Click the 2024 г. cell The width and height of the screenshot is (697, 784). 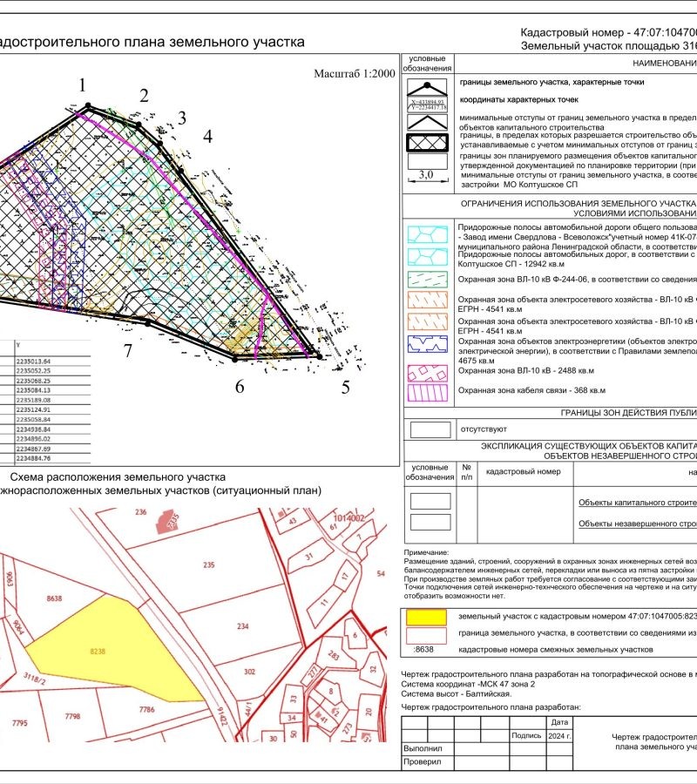tap(559, 735)
